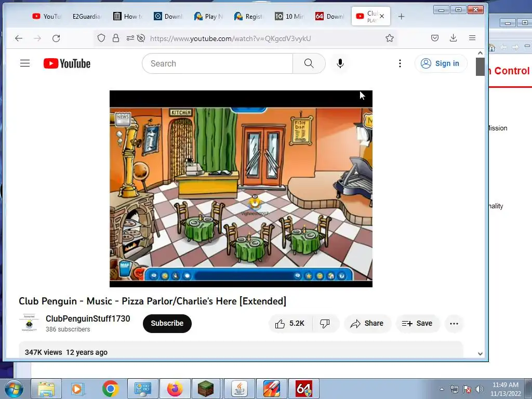The image size is (532, 399).
Task: Open the Java coffee cup taskbar icon
Action: pyautogui.click(x=239, y=389)
